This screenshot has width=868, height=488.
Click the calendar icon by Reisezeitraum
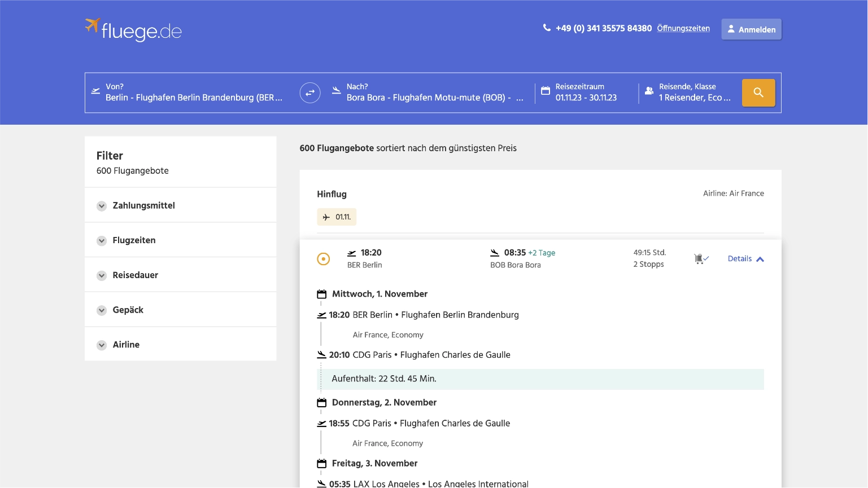[546, 91]
